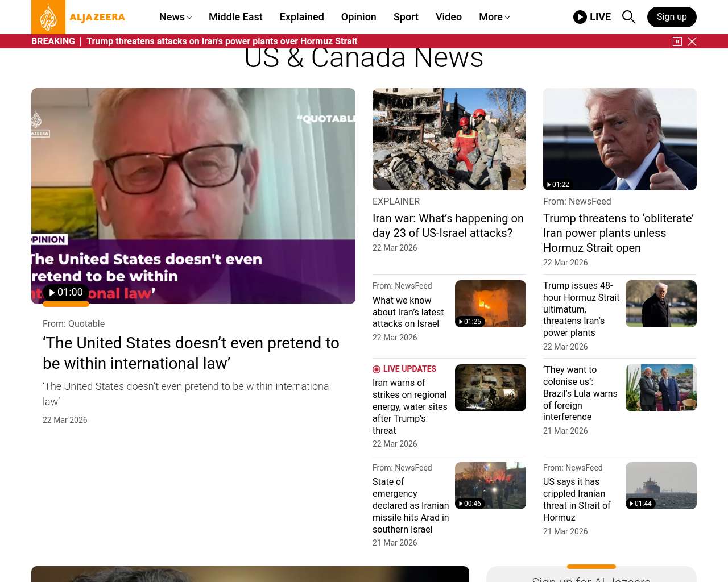Open the Sport section
Screen dimensions: 728x582
pos(406,17)
